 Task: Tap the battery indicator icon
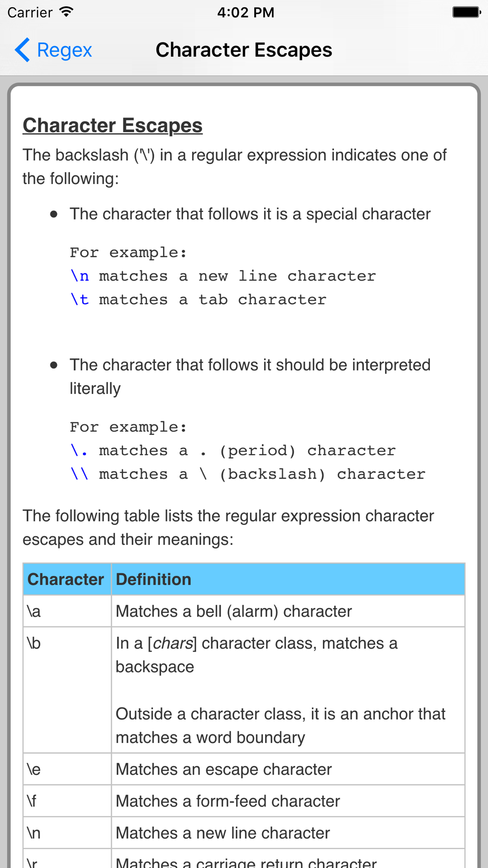[467, 12]
